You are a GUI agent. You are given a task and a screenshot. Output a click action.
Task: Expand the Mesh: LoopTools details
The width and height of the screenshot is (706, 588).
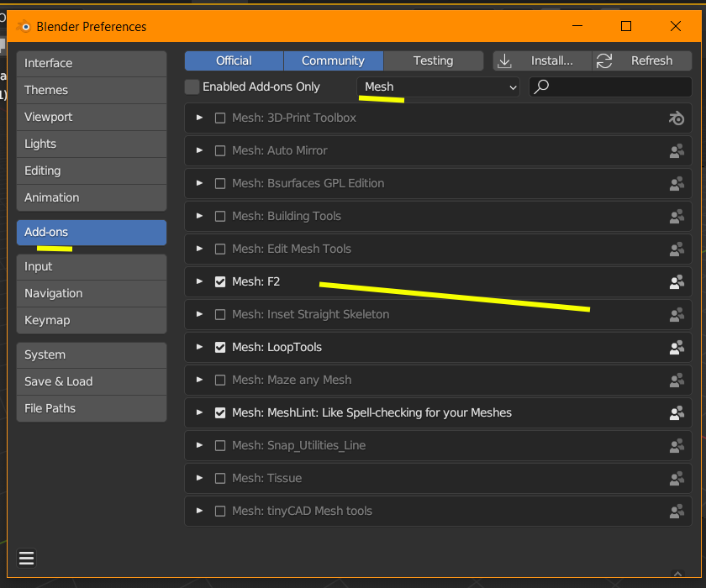tap(199, 347)
